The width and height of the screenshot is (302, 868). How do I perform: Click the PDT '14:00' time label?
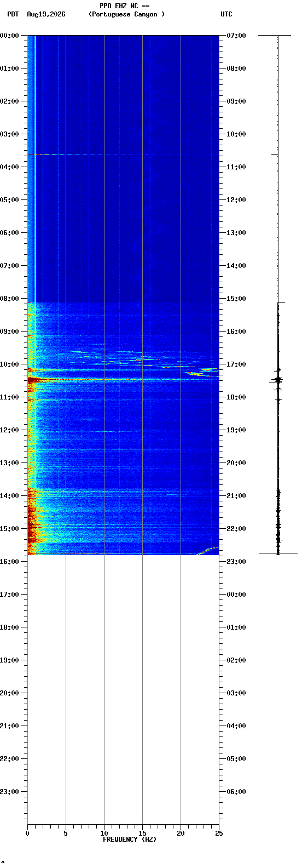tap(9, 496)
